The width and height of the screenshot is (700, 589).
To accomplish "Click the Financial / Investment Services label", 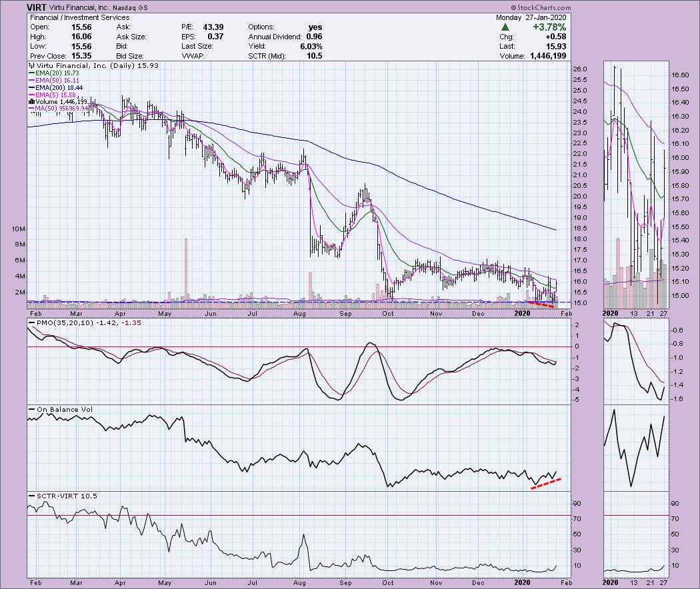I will pos(79,17).
